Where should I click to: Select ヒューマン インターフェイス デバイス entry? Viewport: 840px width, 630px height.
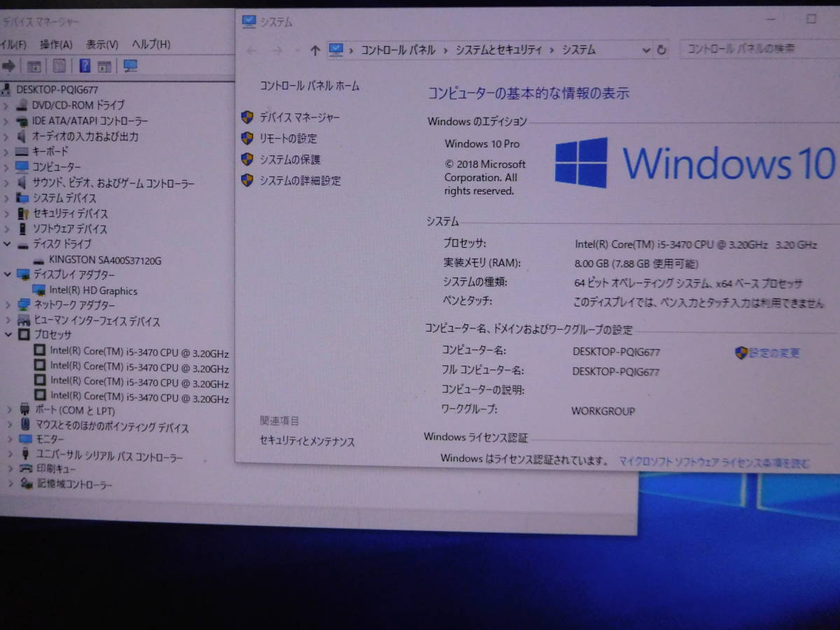[x=97, y=321]
